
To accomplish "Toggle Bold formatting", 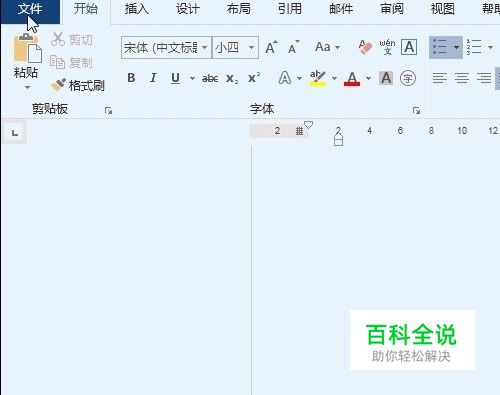I will [131, 78].
